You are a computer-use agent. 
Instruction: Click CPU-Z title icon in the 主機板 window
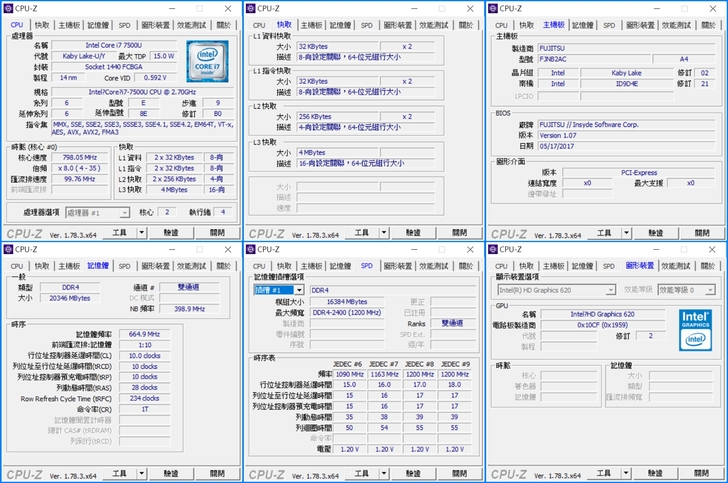494,7
